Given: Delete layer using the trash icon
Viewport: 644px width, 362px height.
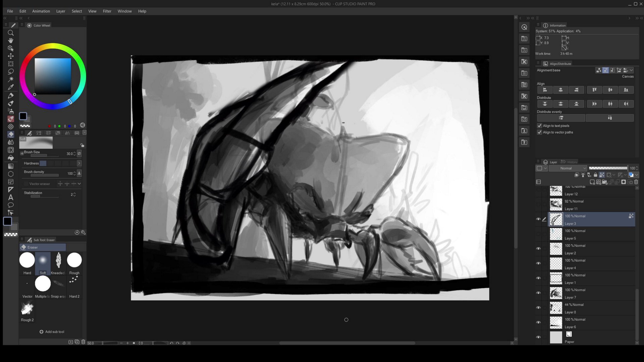Looking at the screenshot, I should (636, 182).
